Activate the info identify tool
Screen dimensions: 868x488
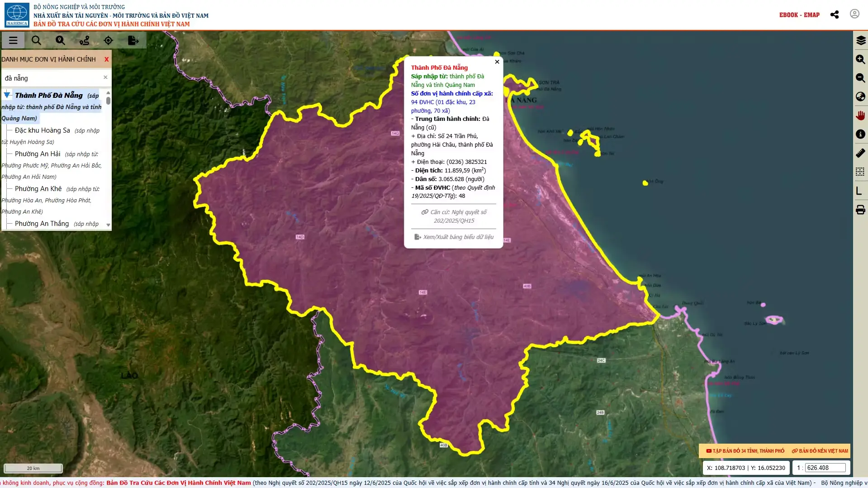click(860, 134)
